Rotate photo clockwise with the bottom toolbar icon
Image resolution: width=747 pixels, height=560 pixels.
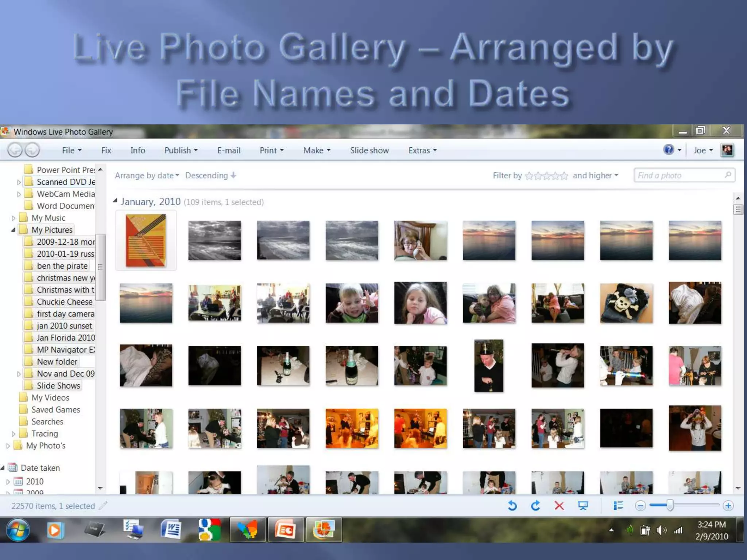click(x=535, y=506)
